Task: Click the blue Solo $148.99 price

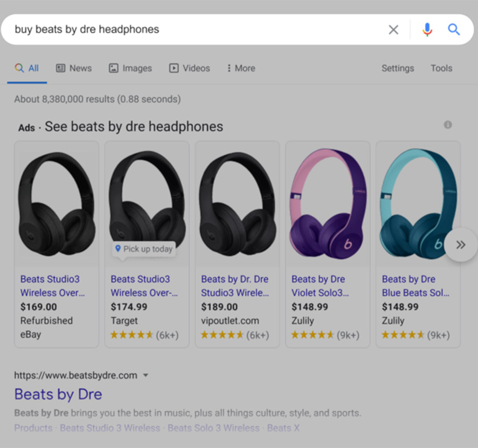Action: pyautogui.click(x=400, y=307)
